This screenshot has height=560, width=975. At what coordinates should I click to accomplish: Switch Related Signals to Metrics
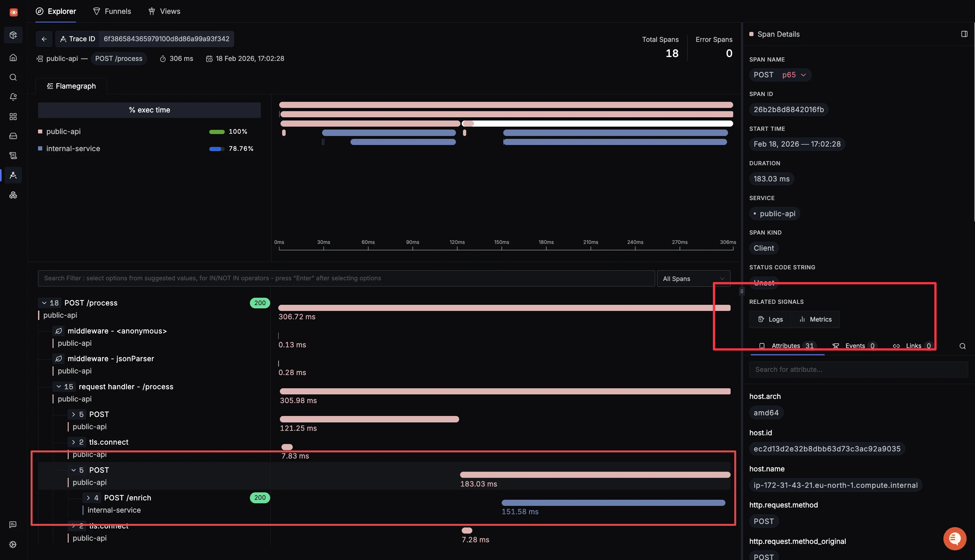[815, 319]
